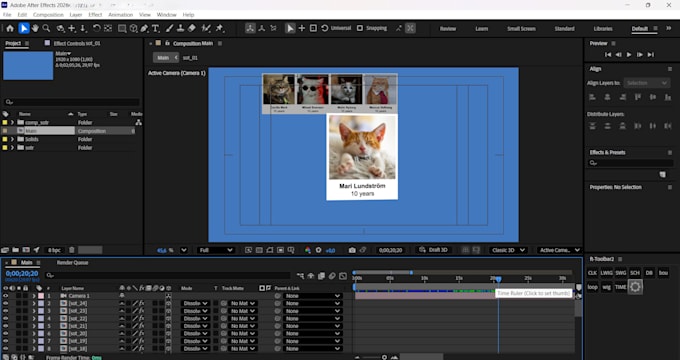Open the File menu
The image size is (680, 360).
point(7,15)
